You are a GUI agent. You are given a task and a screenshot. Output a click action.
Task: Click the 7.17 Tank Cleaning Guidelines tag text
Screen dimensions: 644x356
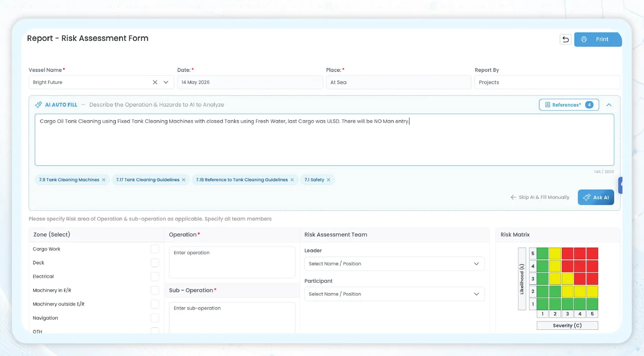coord(148,180)
